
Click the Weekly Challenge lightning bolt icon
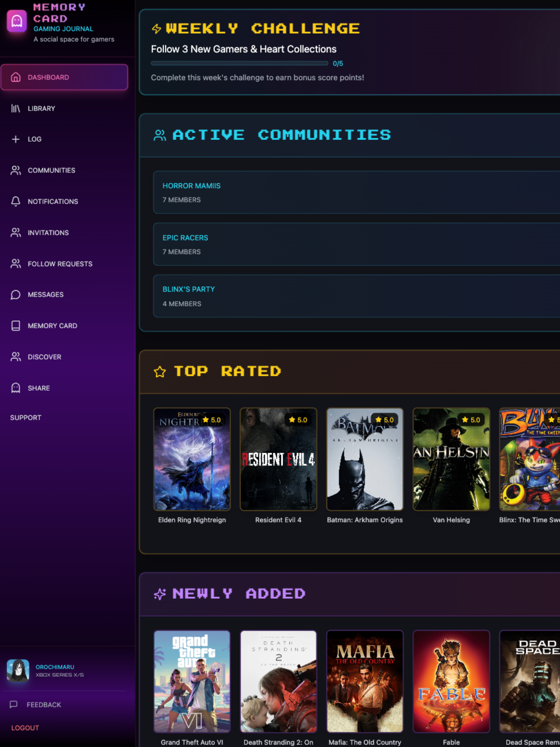156,29
